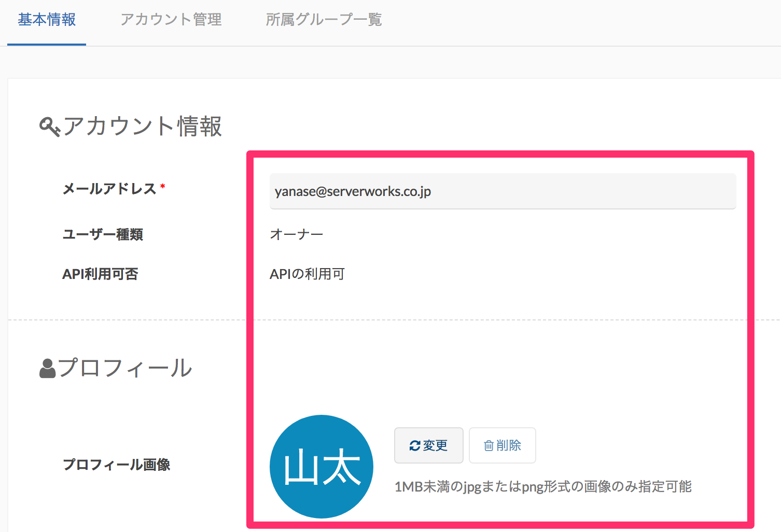Click the 削除 button for profile image
Image resolution: width=781 pixels, height=532 pixels.
tap(502, 445)
